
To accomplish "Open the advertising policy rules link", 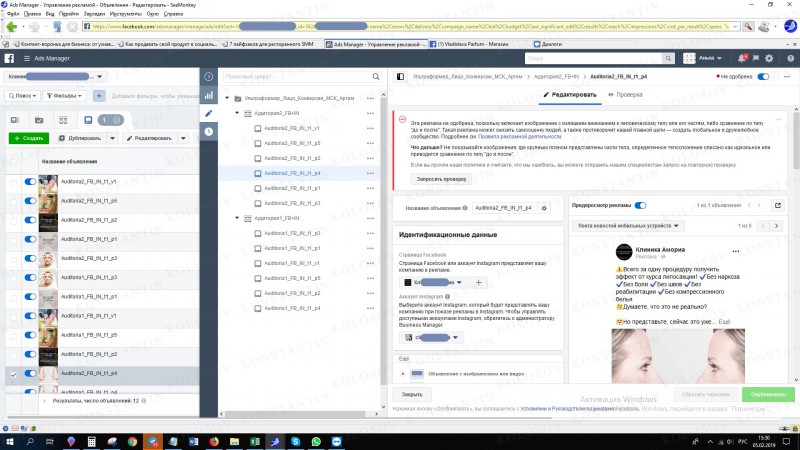I will (x=519, y=137).
